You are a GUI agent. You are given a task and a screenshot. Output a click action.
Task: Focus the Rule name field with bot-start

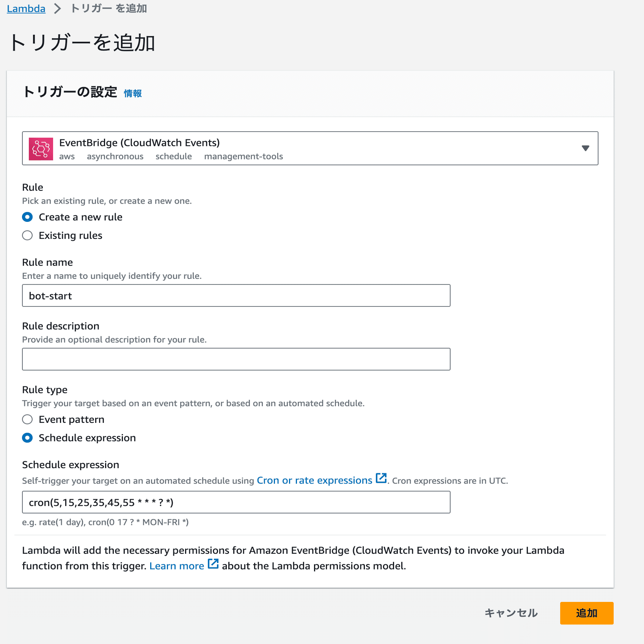coord(236,295)
